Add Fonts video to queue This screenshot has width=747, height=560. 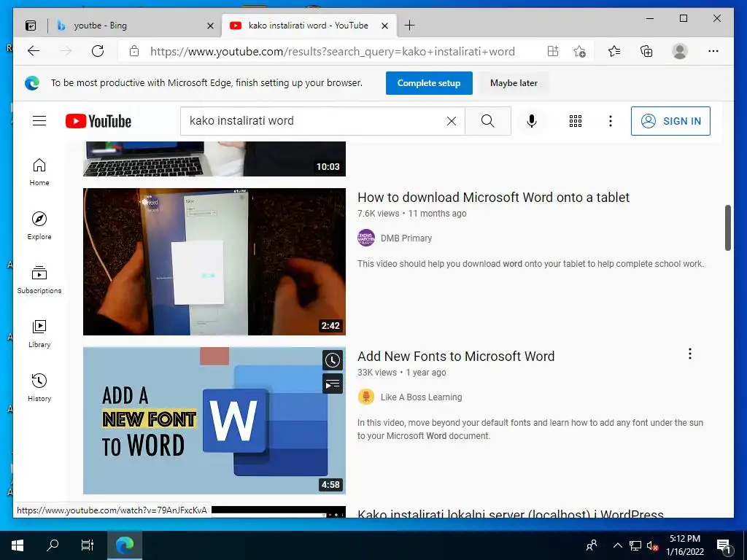[333, 384]
